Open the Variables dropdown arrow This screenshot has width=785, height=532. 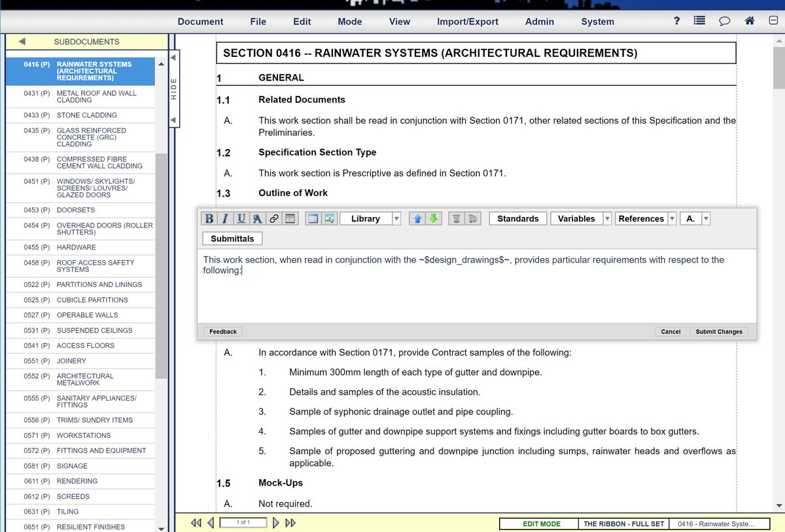[x=607, y=219]
